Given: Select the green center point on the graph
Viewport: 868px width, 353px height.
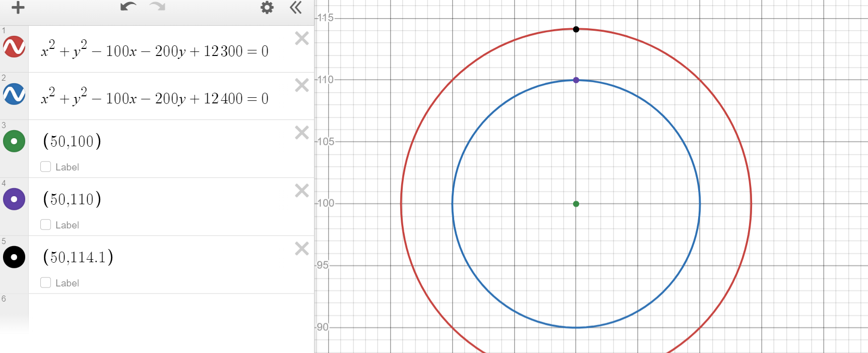Looking at the screenshot, I should [x=576, y=204].
